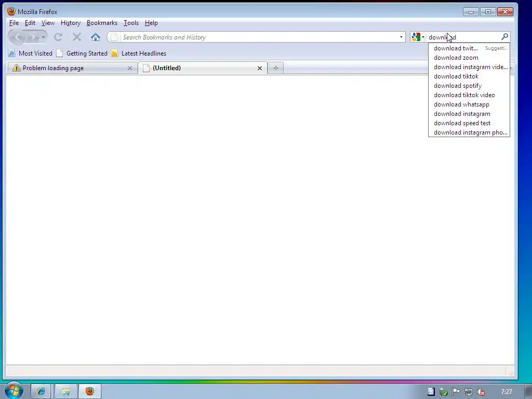Select suggestion 'download spotify'
The height and width of the screenshot is (399, 532).
tap(469, 86)
